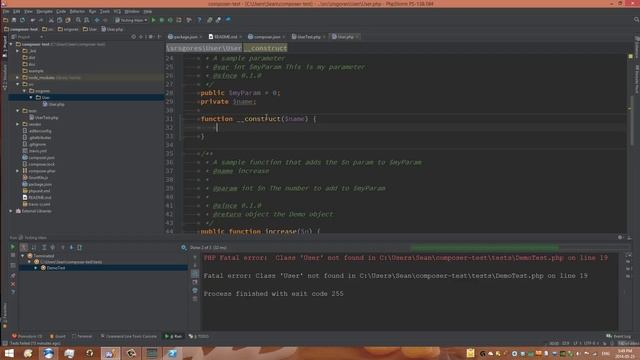Expand External Libraries node
640x360 pixels.
click(x=11, y=211)
